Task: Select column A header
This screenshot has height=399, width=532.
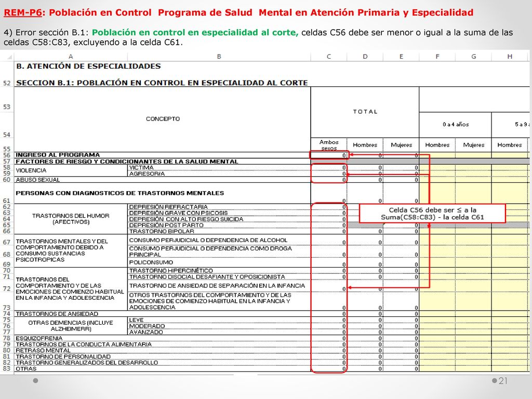Action: click(71, 57)
